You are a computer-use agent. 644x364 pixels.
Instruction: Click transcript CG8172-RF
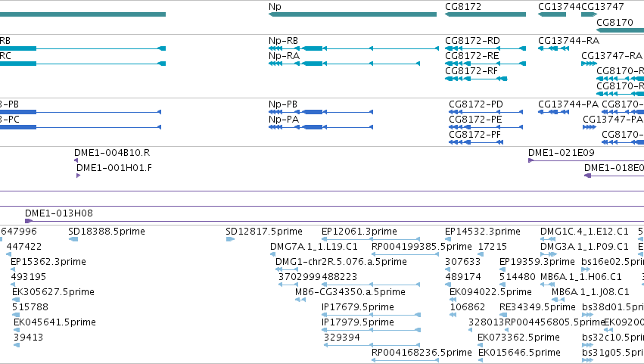pos(471,71)
